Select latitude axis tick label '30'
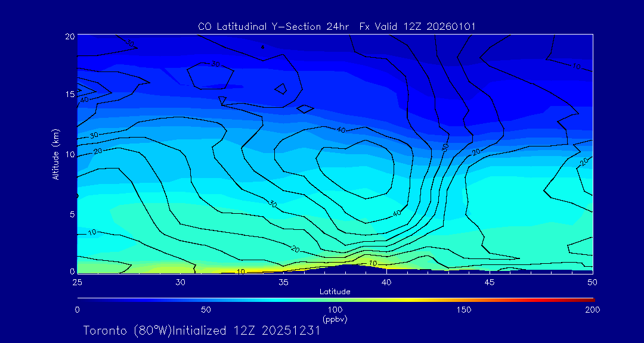Screen dimensions: 644x343 [180, 282]
